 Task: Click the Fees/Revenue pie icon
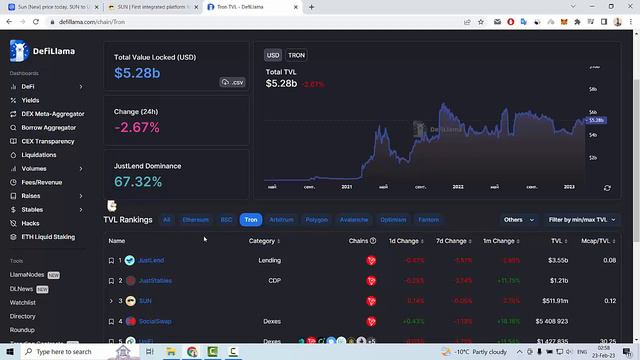[x=13, y=182]
